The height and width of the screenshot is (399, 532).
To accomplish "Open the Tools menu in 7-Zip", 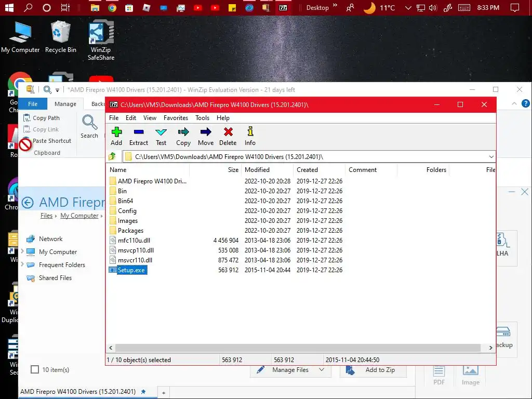I will (202, 118).
